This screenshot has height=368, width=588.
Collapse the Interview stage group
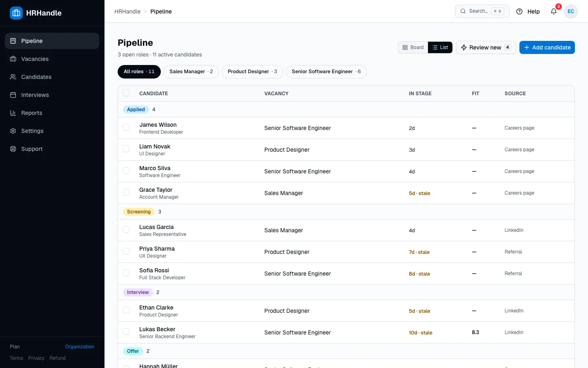pos(138,292)
